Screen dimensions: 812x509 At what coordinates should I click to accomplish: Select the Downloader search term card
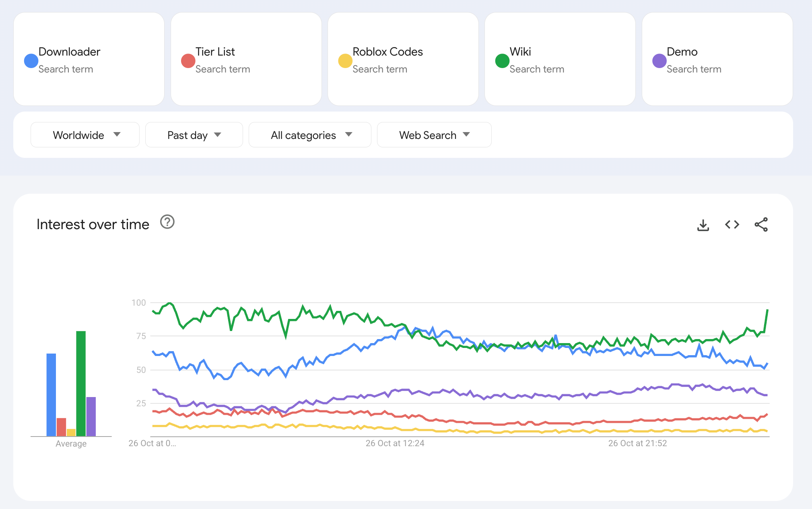[x=89, y=59]
